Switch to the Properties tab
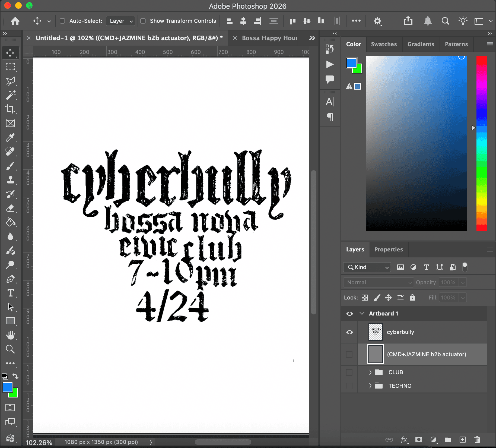This screenshot has width=496, height=448. 389,250
